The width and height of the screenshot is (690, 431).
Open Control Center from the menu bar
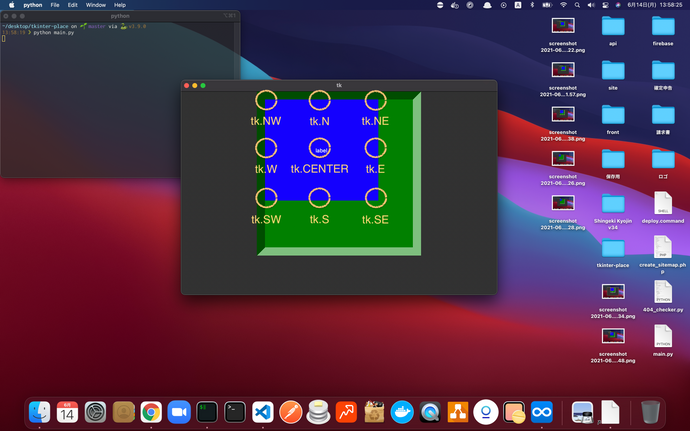click(x=605, y=5)
